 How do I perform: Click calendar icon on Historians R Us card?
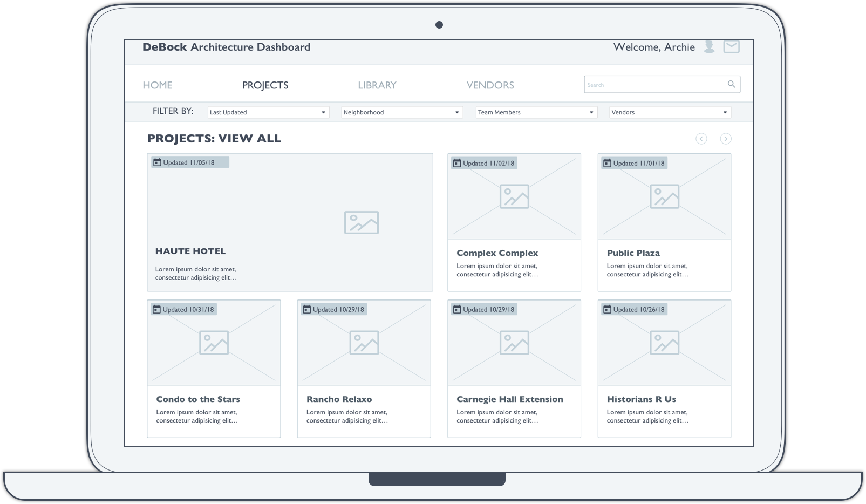click(x=607, y=309)
